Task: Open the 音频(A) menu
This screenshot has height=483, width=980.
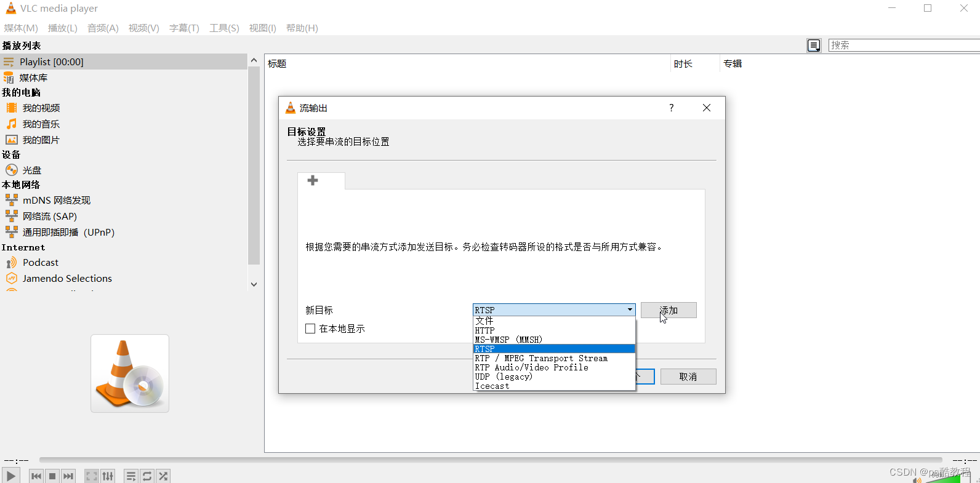Action: point(103,28)
